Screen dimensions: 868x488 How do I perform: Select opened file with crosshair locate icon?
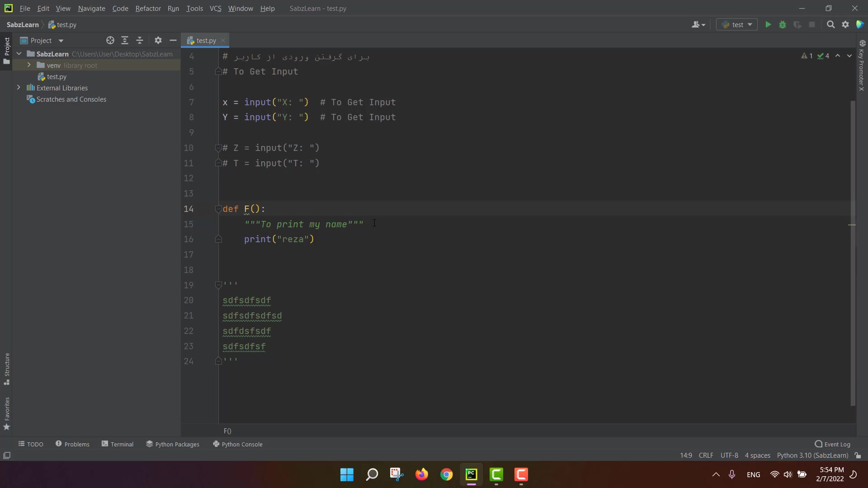coord(110,41)
